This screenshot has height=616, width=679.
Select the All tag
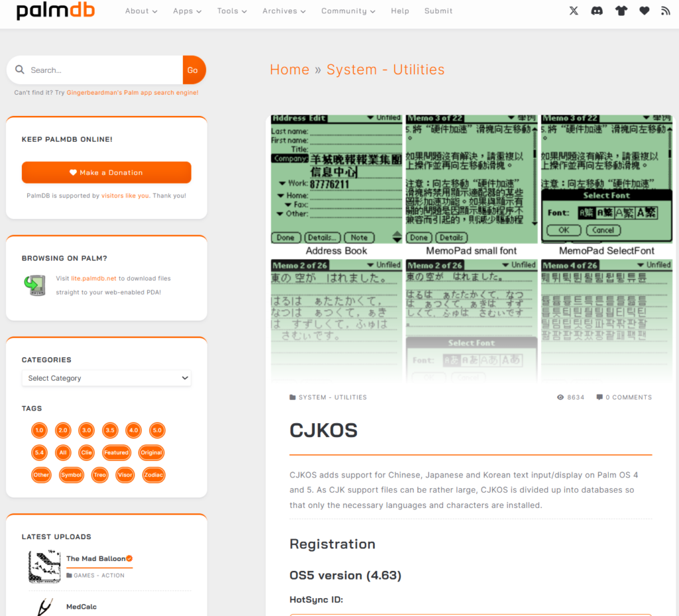[63, 452]
